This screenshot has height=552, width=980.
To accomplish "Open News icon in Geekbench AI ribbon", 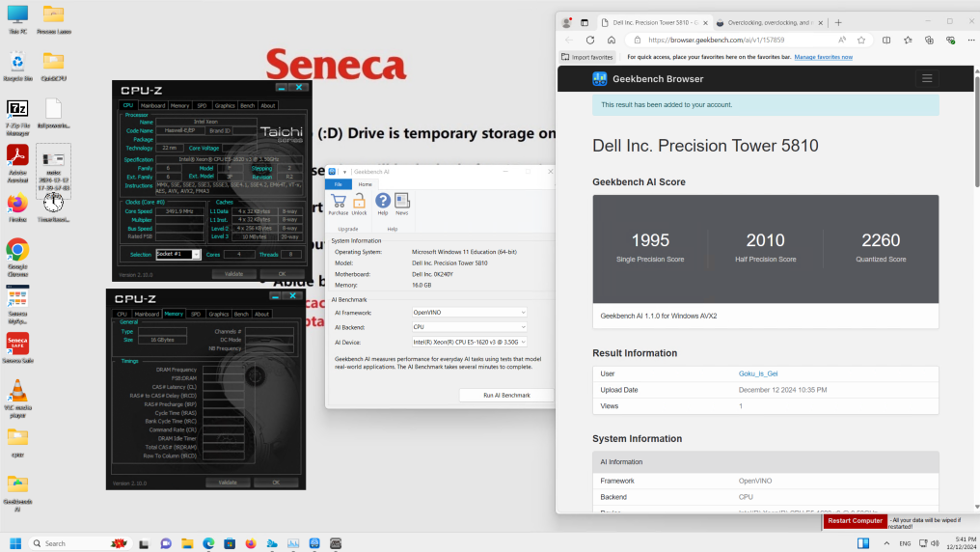I will point(402,205).
